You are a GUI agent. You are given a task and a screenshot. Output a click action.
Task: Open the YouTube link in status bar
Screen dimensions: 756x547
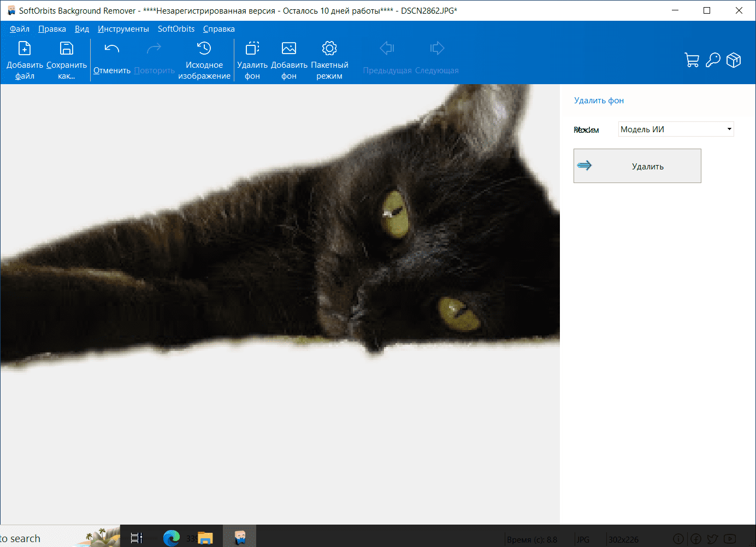click(730, 539)
